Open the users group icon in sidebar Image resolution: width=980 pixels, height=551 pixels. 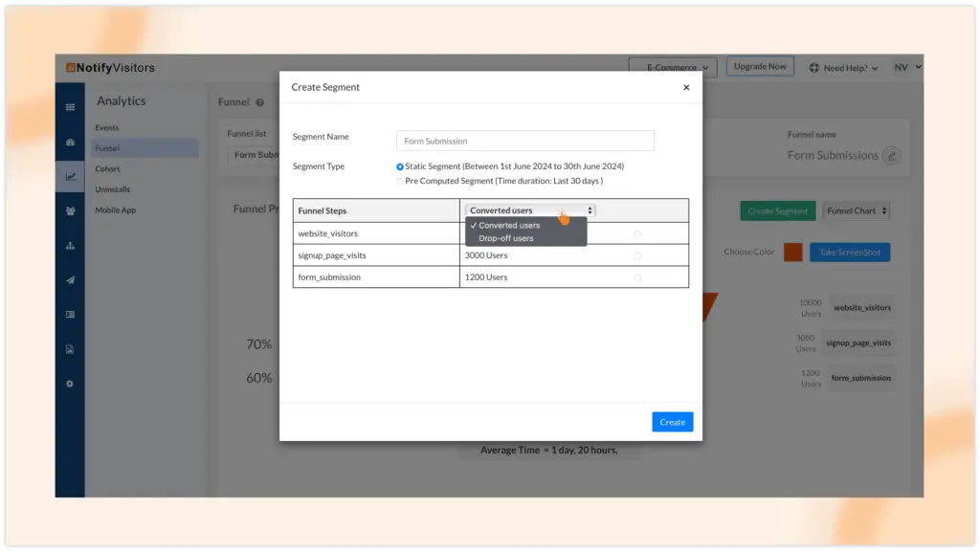(70, 211)
